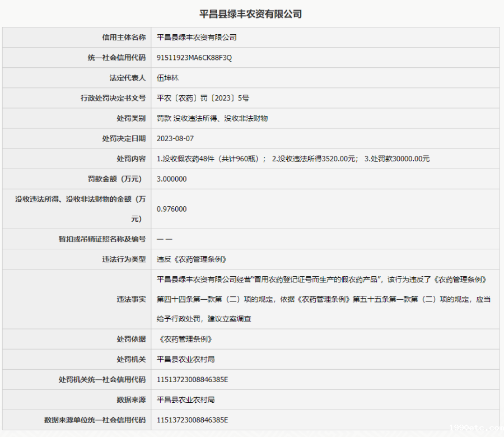
Task: Click the 行政处罚决定书文号 row label
Action: pyautogui.click(x=113, y=98)
